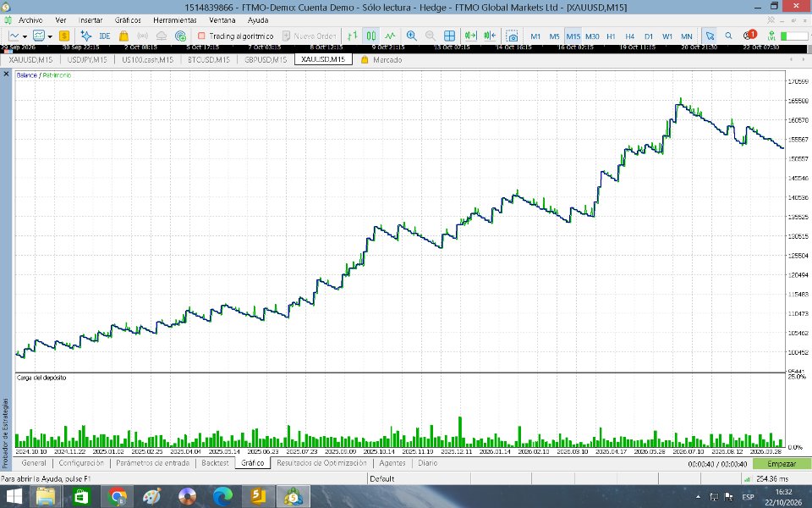Switch chart to bar chart view
Viewport: 812px width, 508px height.
[353, 36]
